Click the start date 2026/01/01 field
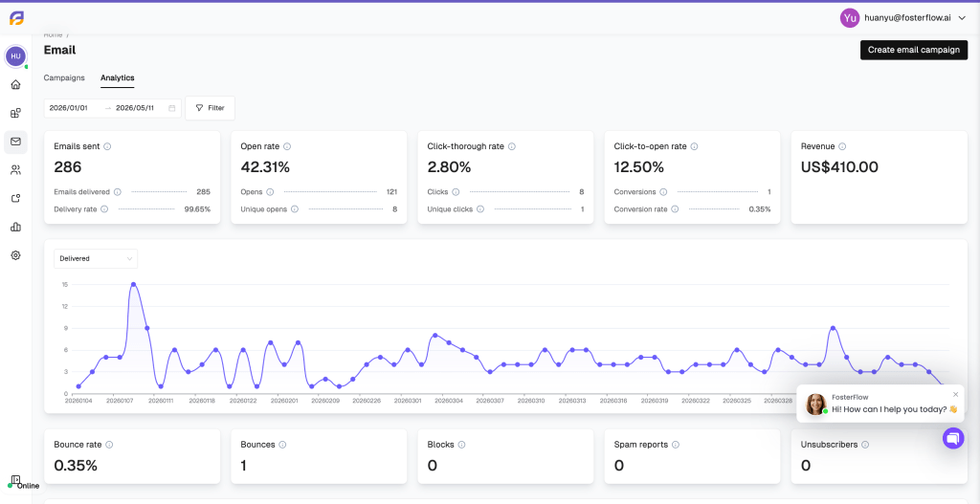 point(69,108)
